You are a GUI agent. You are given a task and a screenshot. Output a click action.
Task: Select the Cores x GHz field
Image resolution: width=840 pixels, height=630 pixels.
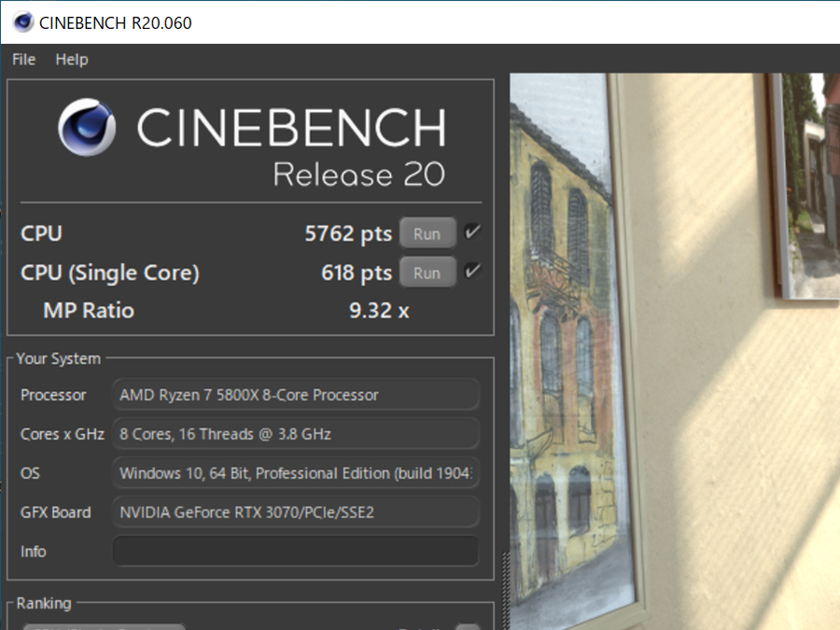[296, 434]
